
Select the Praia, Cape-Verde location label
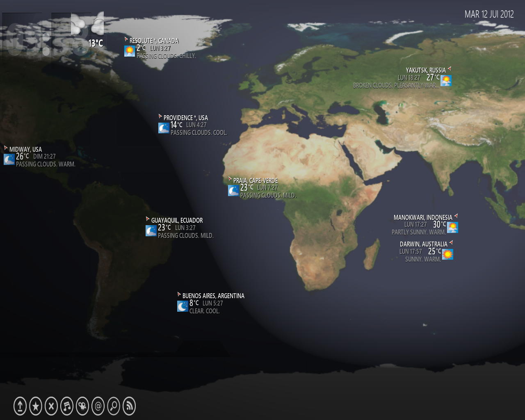click(x=255, y=180)
